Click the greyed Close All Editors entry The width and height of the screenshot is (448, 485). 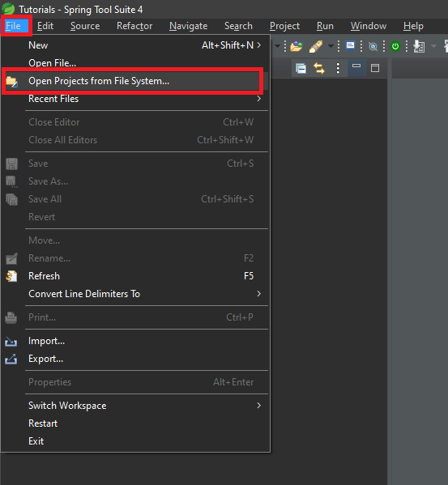[x=135, y=140]
